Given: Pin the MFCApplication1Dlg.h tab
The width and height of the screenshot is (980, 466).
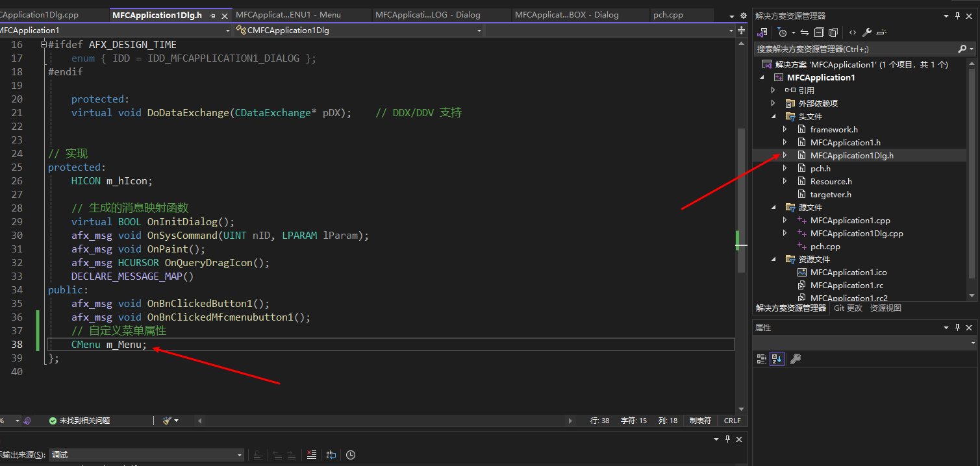Looking at the screenshot, I should pos(213,16).
